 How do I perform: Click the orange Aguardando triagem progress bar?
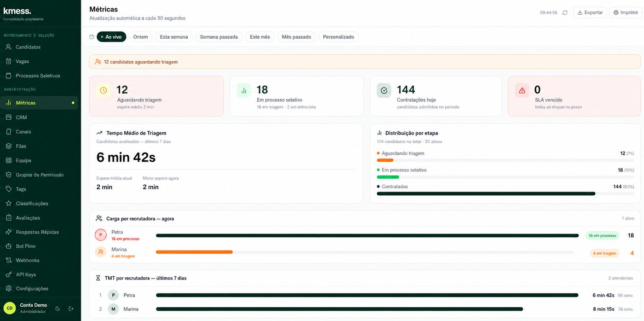[x=385, y=160]
